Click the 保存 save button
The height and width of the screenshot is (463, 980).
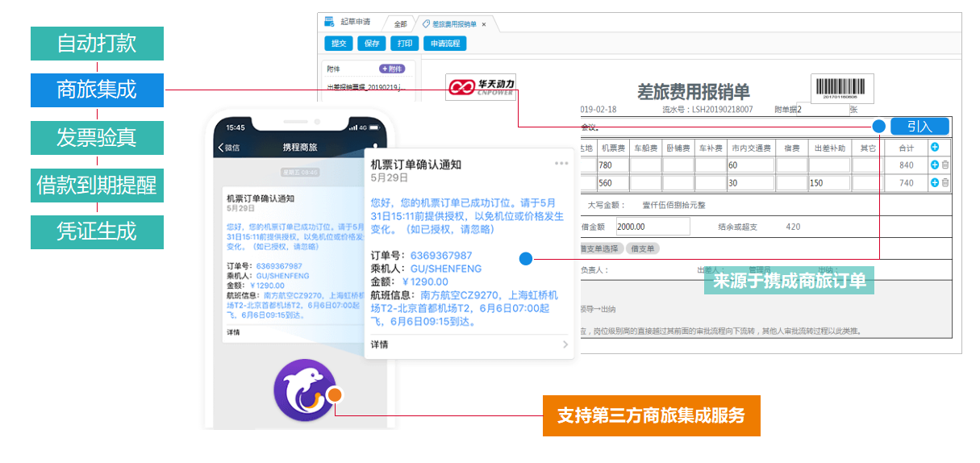(x=372, y=44)
